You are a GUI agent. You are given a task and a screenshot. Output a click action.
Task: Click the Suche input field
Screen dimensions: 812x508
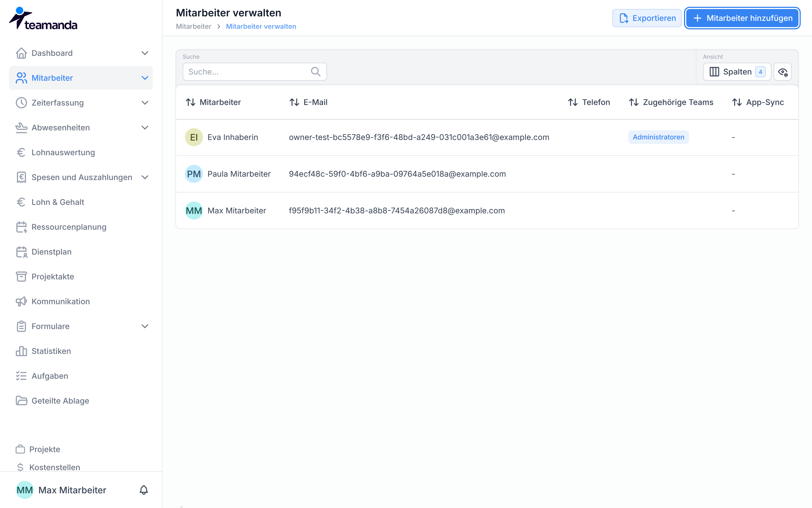coord(255,72)
